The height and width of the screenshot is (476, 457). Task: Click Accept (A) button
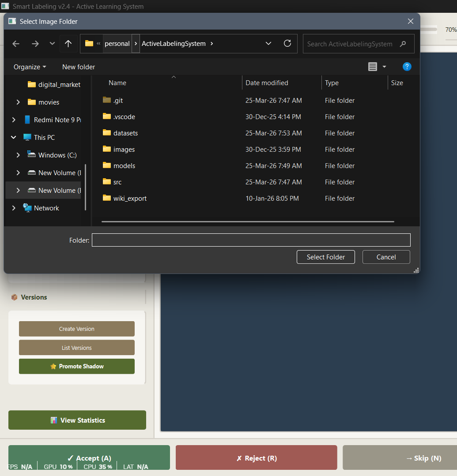click(x=89, y=457)
